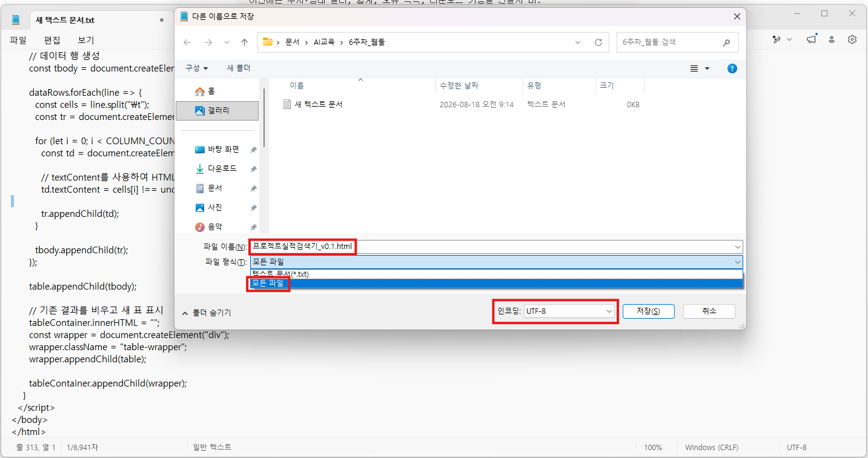
Task: Click 줄 313, 열 1 status entry
Action: tap(36, 448)
